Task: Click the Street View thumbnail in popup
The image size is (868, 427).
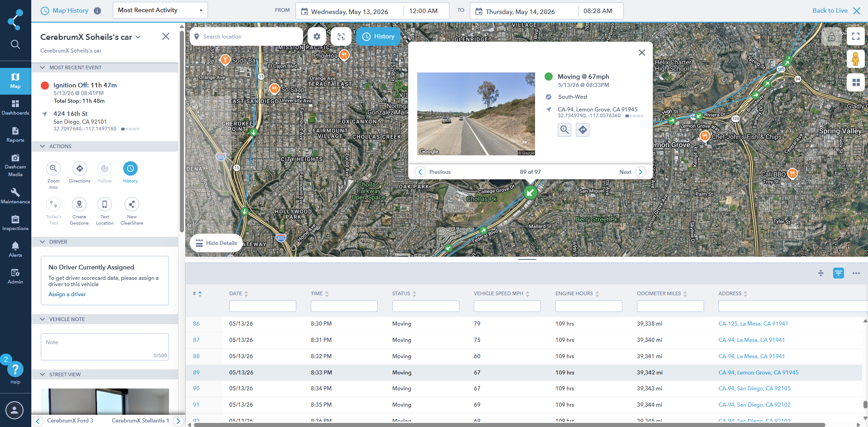Action: click(x=476, y=114)
